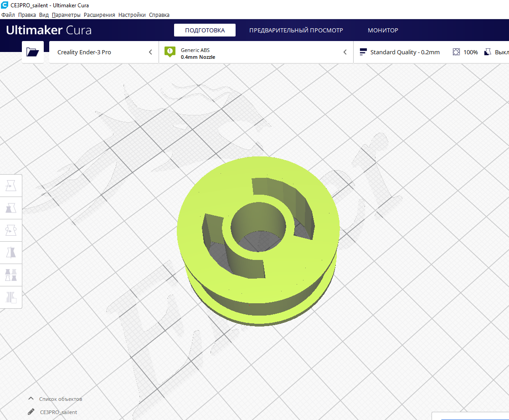Image resolution: width=509 pixels, height=420 pixels.
Task: Click the support setting icon
Action: click(x=487, y=52)
